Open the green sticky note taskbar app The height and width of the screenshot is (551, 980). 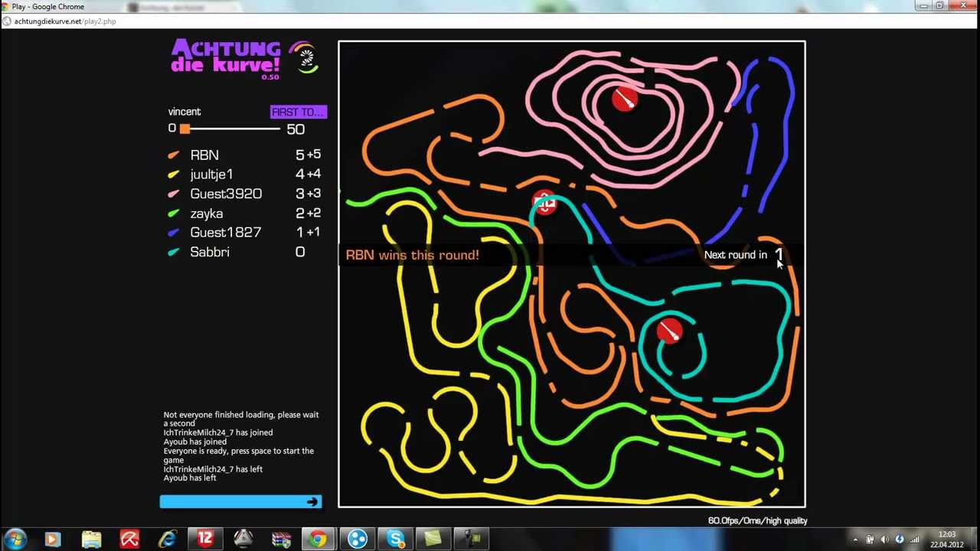(433, 540)
